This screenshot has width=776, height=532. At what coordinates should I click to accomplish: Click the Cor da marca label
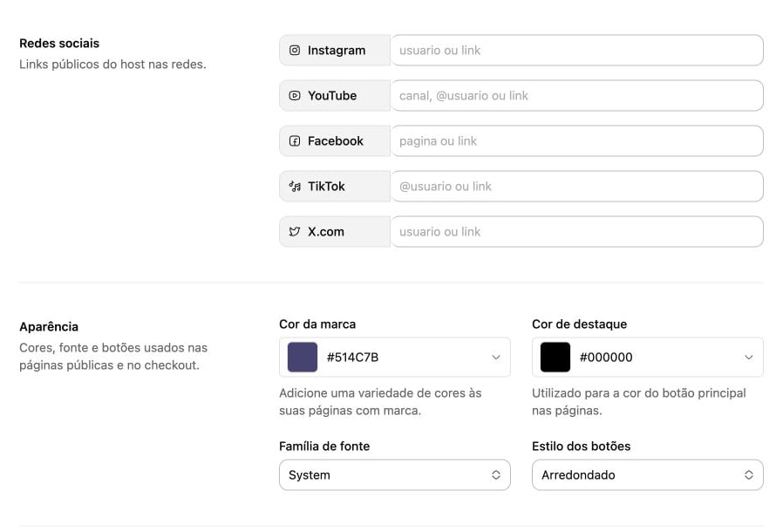pyautogui.click(x=317, y=324)
